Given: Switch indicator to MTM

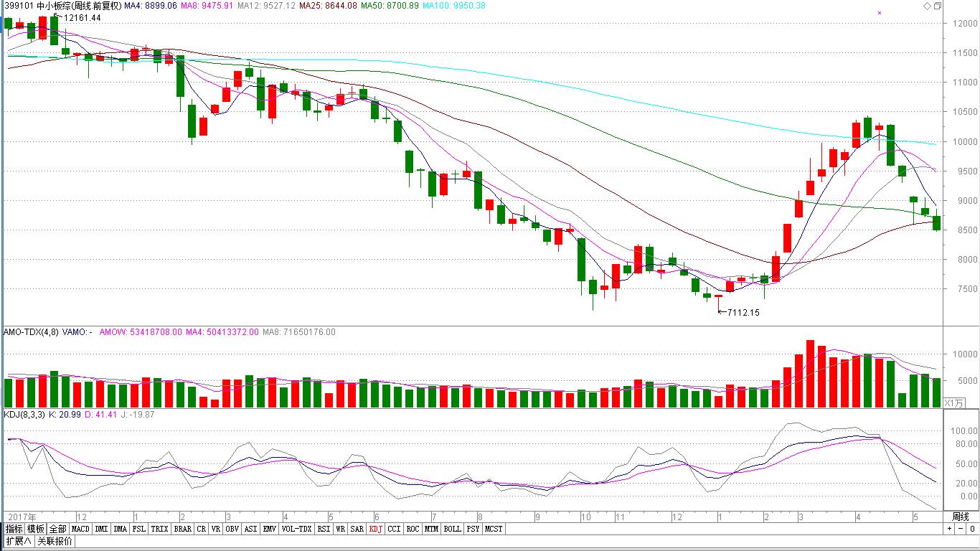Looking at the screenshot, I should (431, 529).
